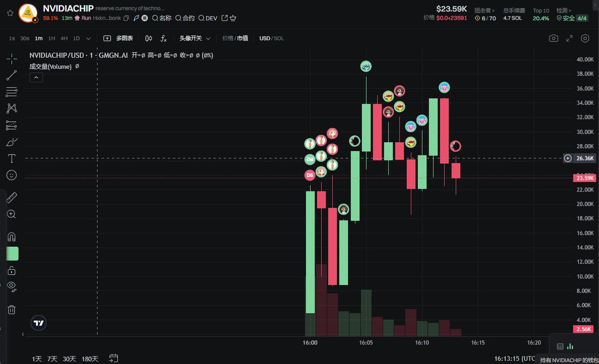This screenshot has height=364, width=599.
Task: Select the XABCD pattern tool
Action: tap(11, 109)
